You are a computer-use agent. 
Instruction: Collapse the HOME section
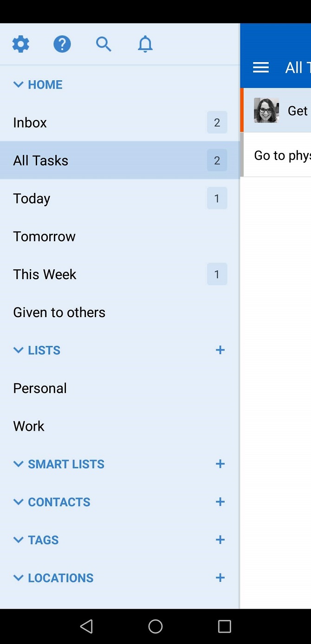click(19, 84)
